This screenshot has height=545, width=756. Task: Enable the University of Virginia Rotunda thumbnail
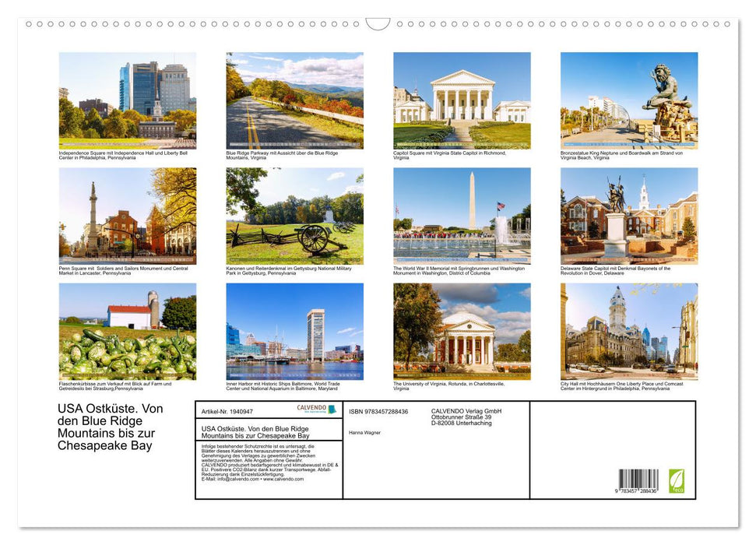(461, 331)
